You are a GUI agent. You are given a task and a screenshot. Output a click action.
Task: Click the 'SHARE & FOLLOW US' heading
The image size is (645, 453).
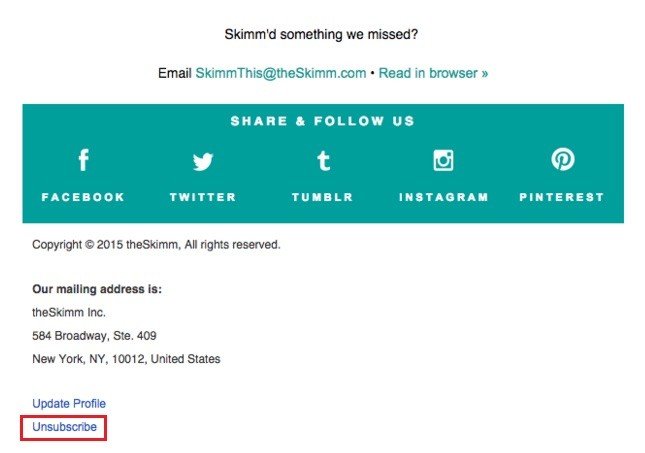[x=322, y=121]
